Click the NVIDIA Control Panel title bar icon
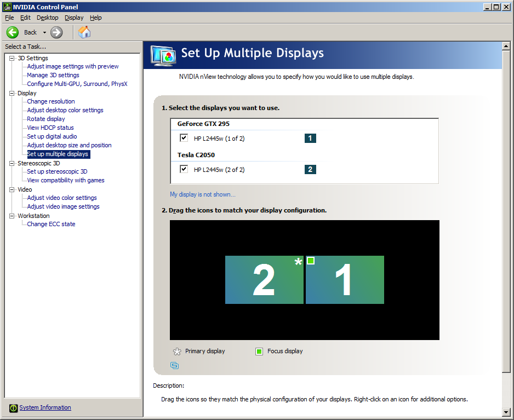The width and height of the screenshot is (514, 420). click(x=7, y=7)
